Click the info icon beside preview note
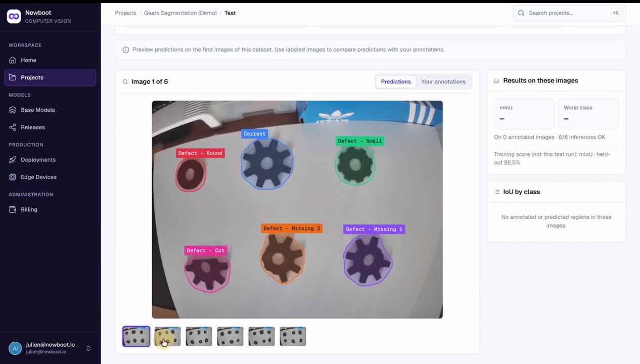 tap(126, 50)
